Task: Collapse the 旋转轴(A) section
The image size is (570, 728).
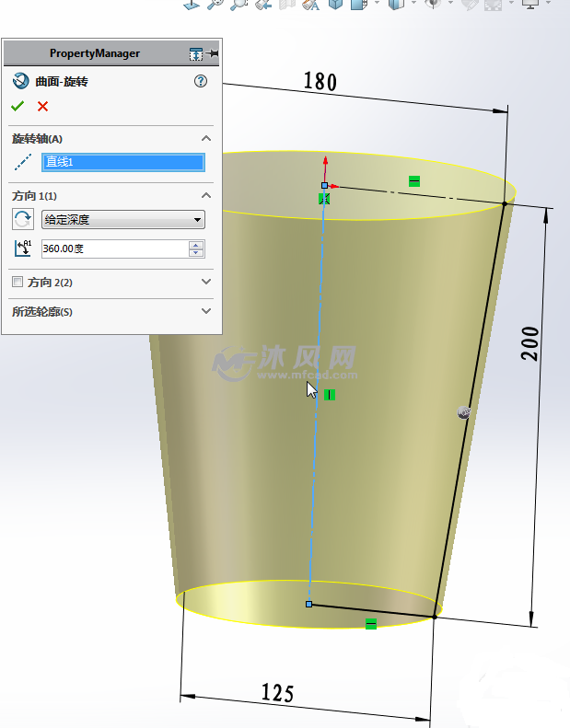Action: tap(206, 138)
